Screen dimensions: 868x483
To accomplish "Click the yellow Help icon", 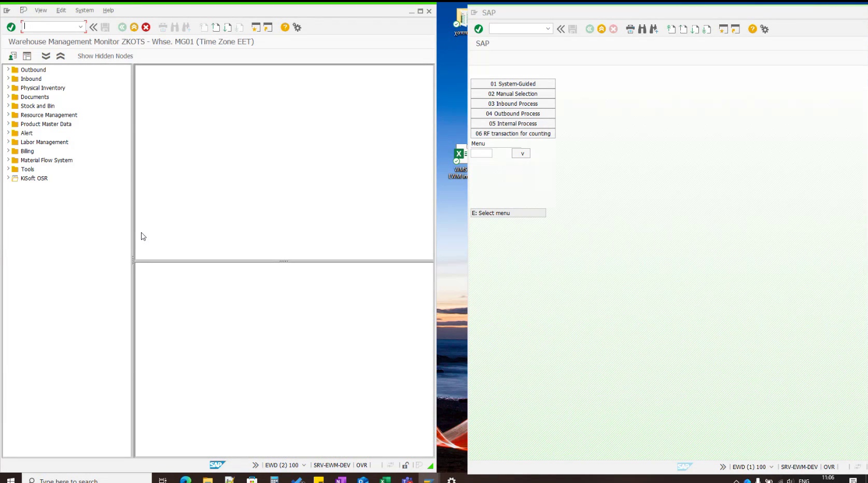I will [x=284, y=27].
